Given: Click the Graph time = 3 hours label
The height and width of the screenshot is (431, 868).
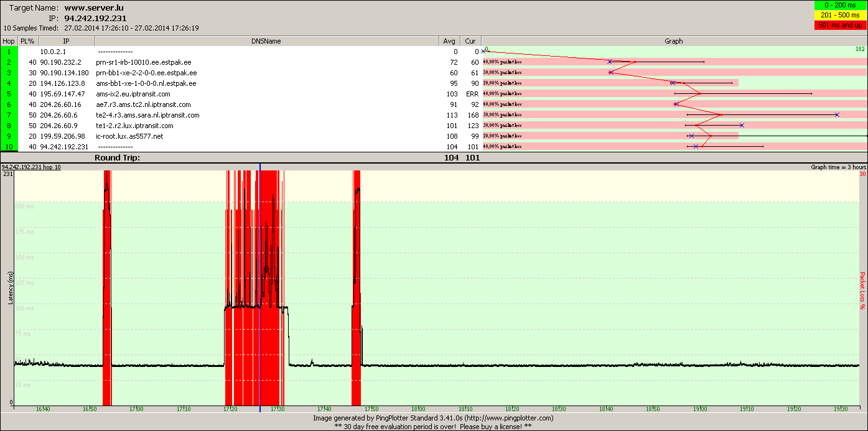Looking at the screenshot, I should pyautogui.click(x=838, y=167).
